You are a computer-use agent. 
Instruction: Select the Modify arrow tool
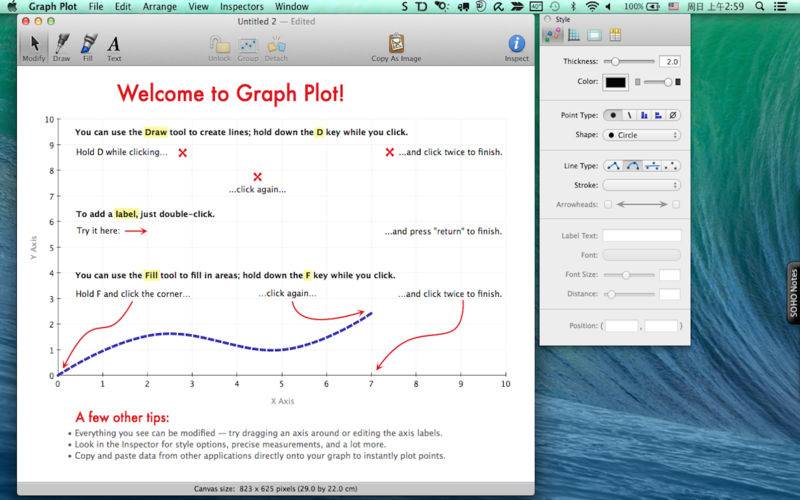(34, 48)
